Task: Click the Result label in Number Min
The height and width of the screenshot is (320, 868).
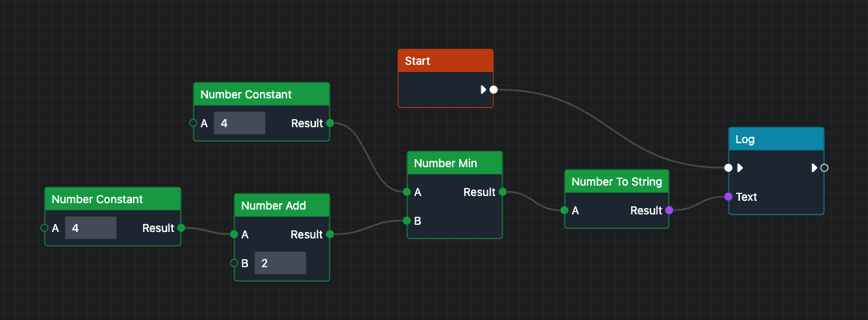Action: click(479, 192)
